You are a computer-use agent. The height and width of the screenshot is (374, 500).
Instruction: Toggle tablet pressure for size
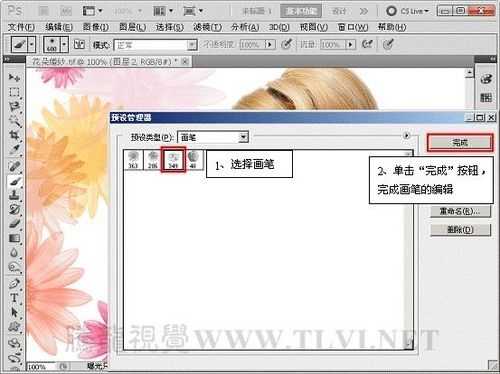(388, 44)
